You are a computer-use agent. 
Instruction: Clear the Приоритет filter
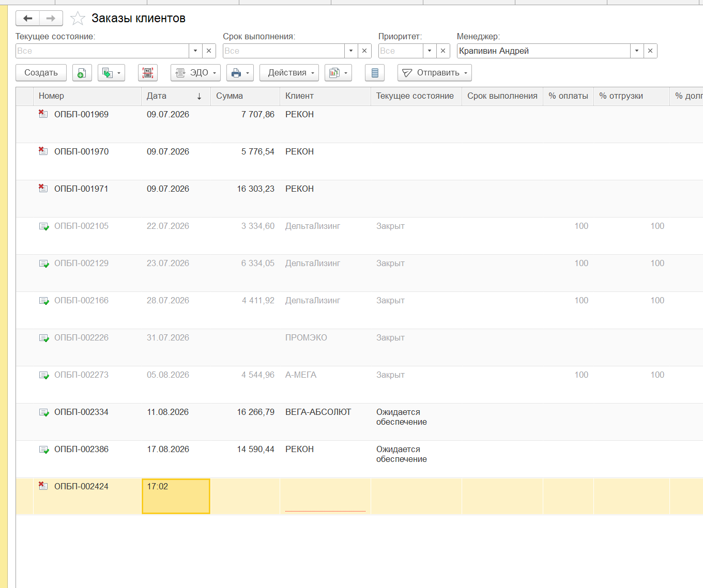click(443, 51)
